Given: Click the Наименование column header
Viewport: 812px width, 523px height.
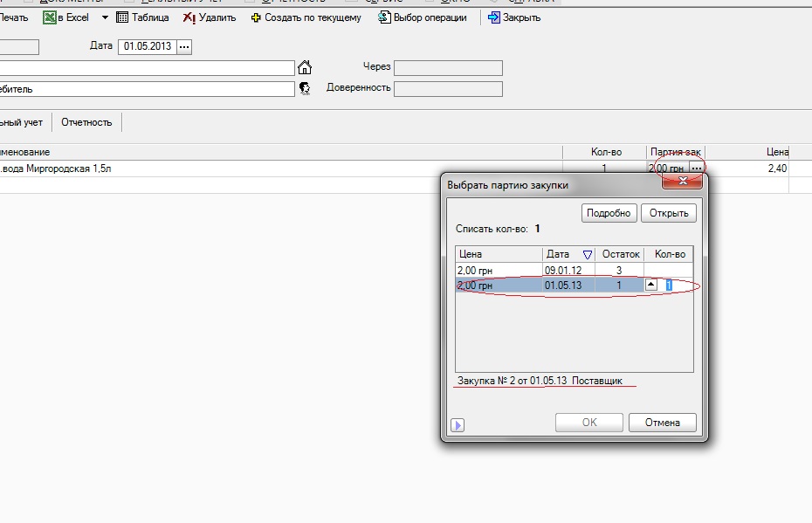Looking at the screenshot, I should (280, 152).
